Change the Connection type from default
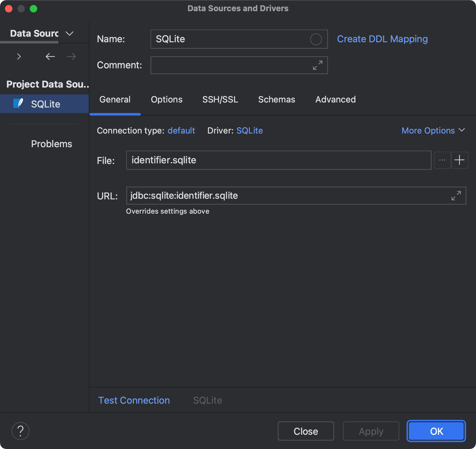The image size is (476, 449). click(181, 130)
